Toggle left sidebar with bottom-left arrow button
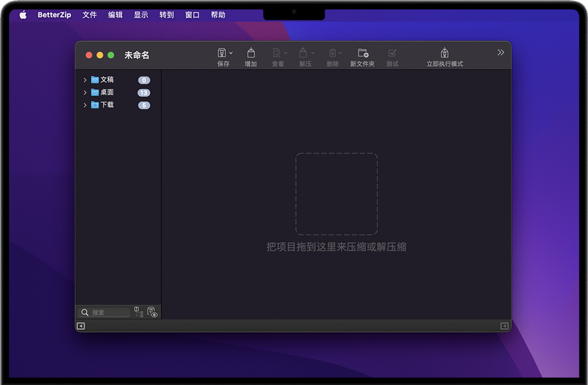Screen dimensions: 588x385 click(81, 326)
